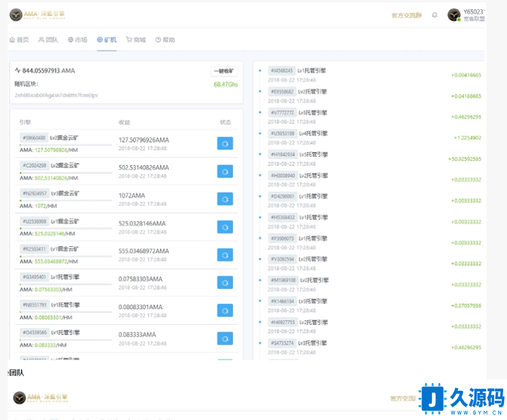Click status button for engine #O4539566

tap(225, 338)
